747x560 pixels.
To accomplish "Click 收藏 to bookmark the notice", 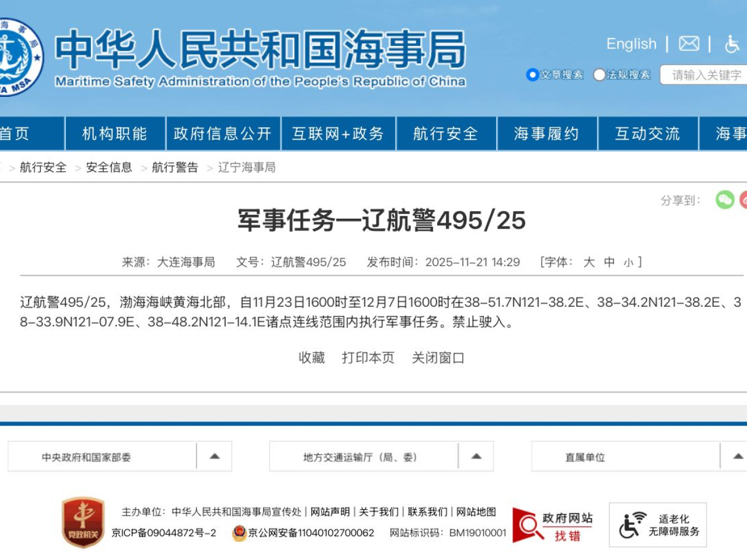I will pyautogui.click(x=311, y=358).
